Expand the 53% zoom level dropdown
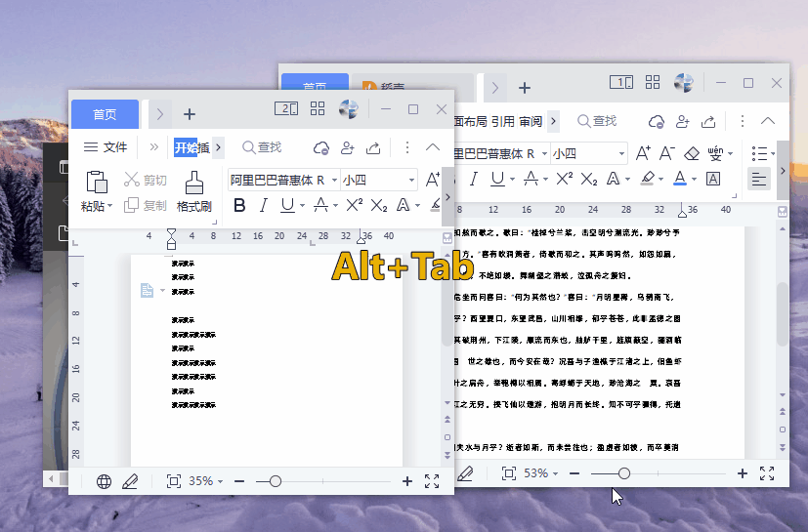The height and width of the screenshot is (532, 808). point(558,473)
